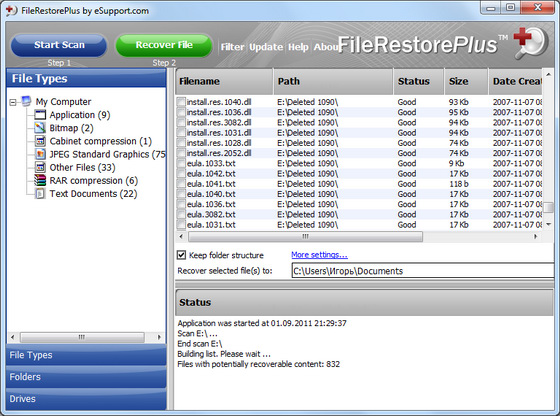The image size is (560, 416).
Task: Click the file list left scroll arrow
Action: (x=181, y=236)
